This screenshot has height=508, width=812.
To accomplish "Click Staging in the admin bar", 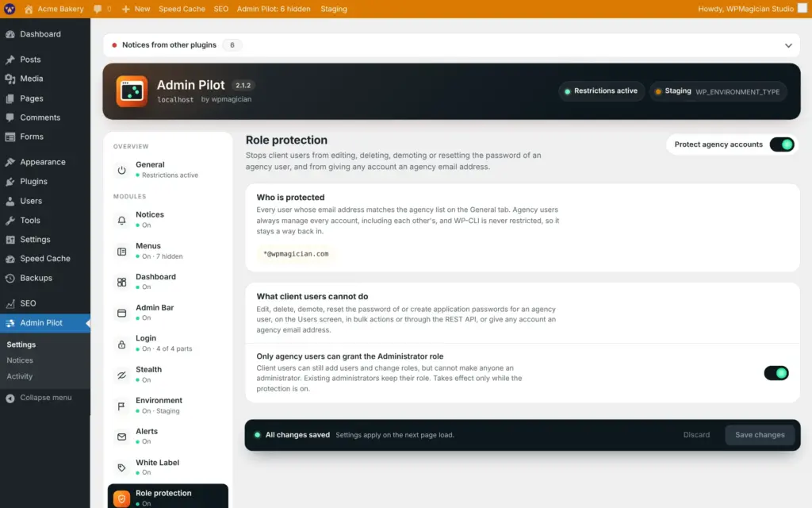I will tap(334, 9).
